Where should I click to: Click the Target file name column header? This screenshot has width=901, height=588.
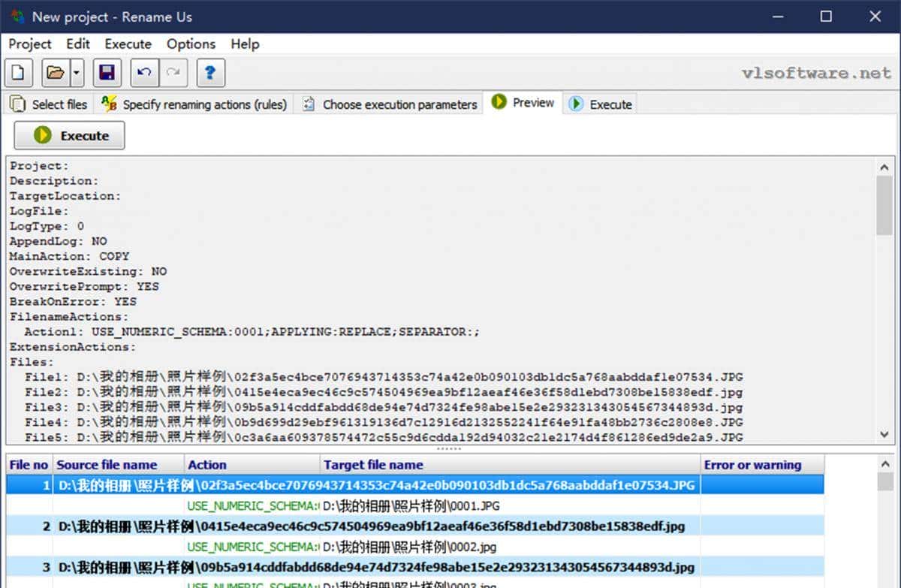tap(373, 465)
